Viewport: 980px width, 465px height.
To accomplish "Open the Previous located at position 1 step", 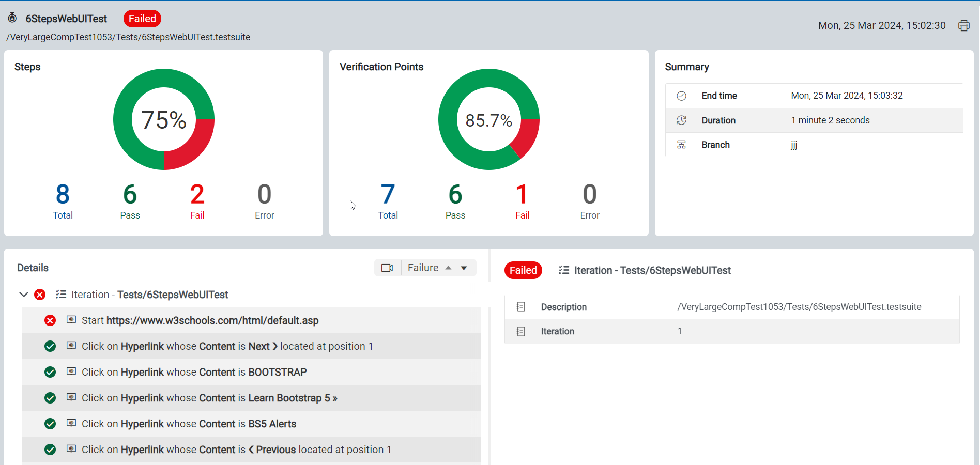I will (x=251, y=450).
